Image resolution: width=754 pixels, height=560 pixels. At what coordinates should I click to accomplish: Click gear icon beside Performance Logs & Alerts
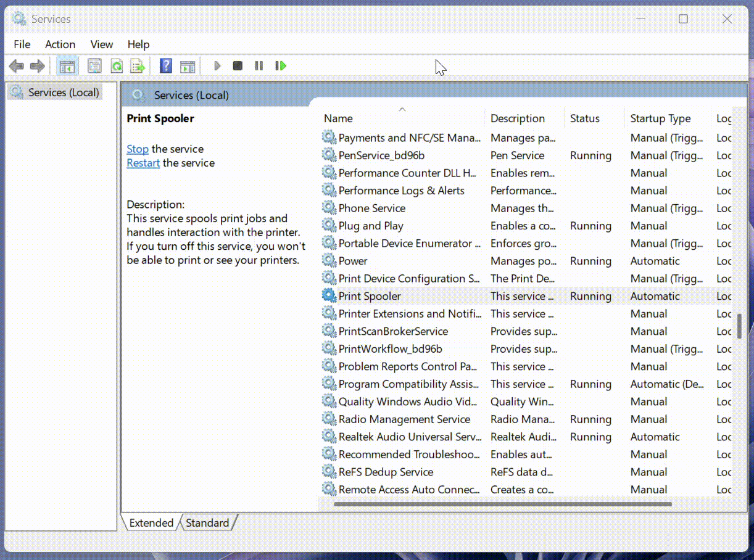pos(329,191)
